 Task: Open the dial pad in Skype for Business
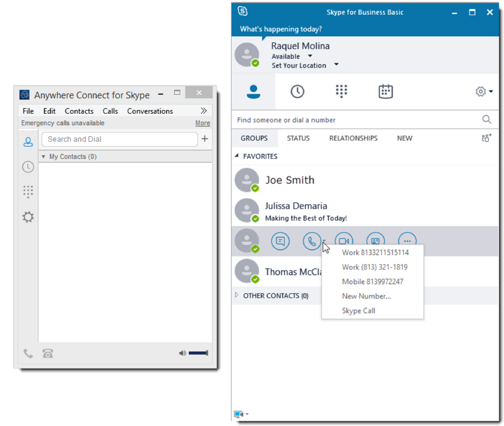(x=342, y=91)
